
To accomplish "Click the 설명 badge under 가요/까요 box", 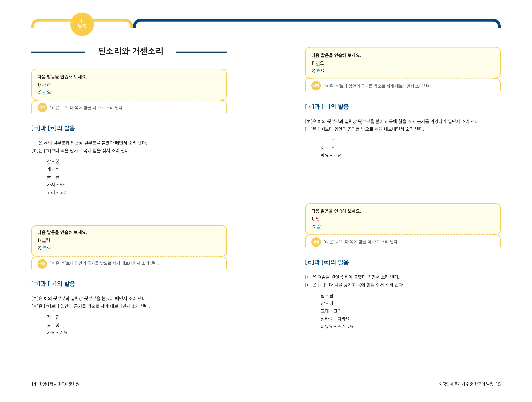I will click(x=42, y=108).
